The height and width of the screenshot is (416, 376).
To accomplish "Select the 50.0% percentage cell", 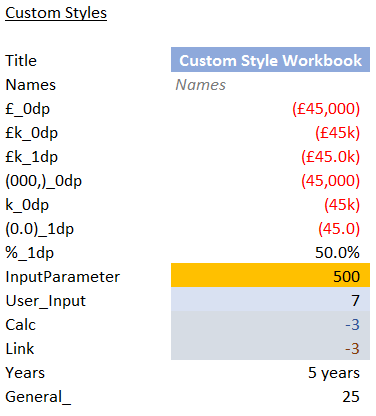I will point(270,253).
